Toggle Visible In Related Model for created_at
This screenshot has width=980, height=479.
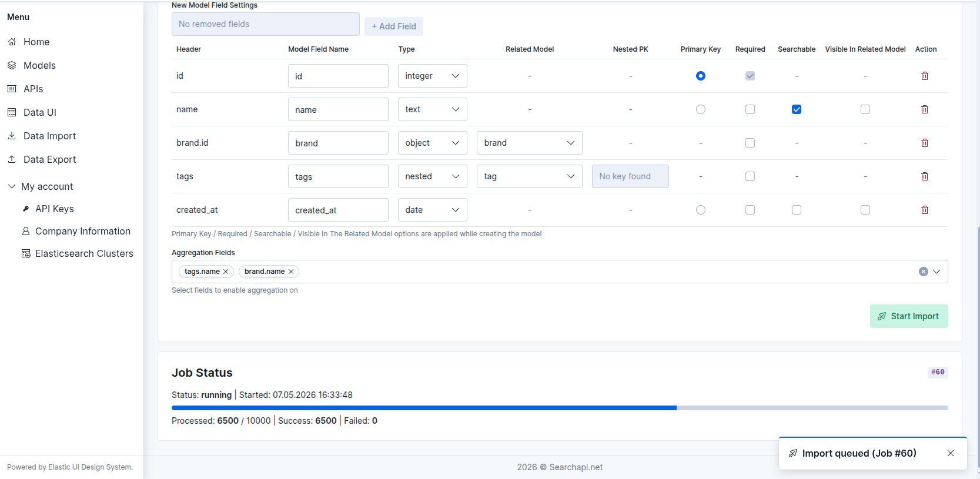pos(865,210)
